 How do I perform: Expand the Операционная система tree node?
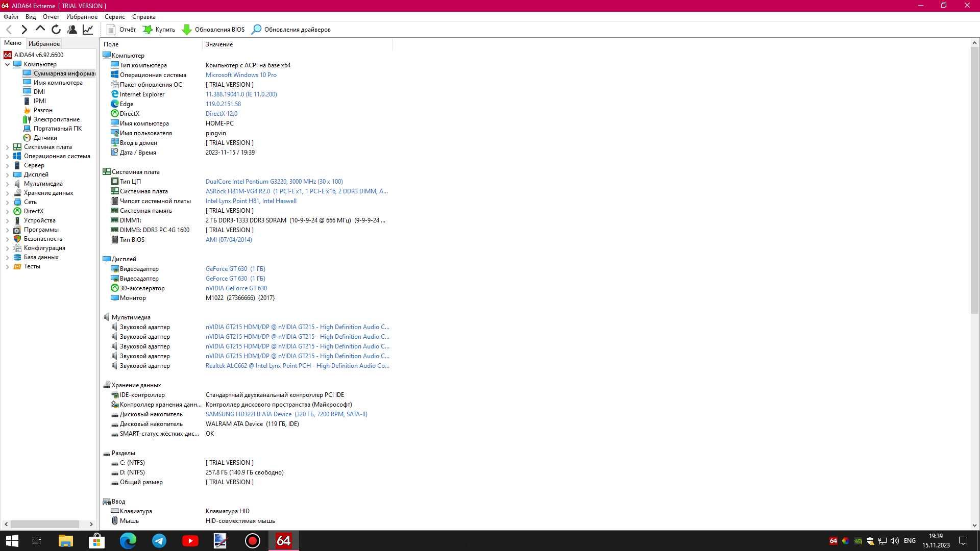coord(7,156)
